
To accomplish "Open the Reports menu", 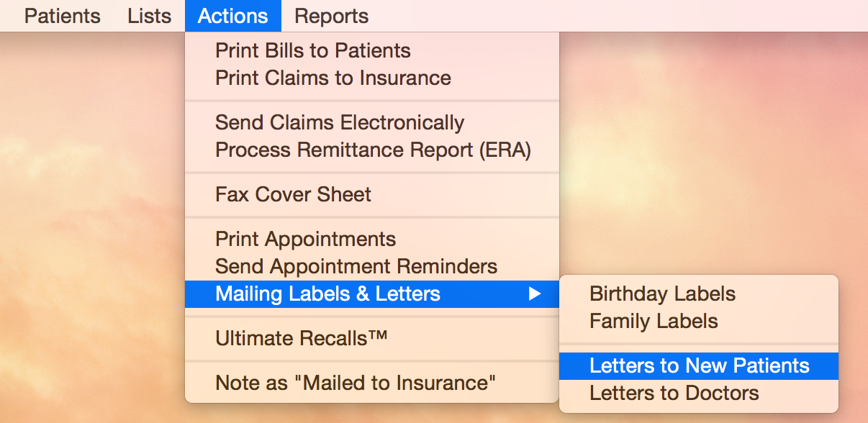I will (x=330, y=15).
